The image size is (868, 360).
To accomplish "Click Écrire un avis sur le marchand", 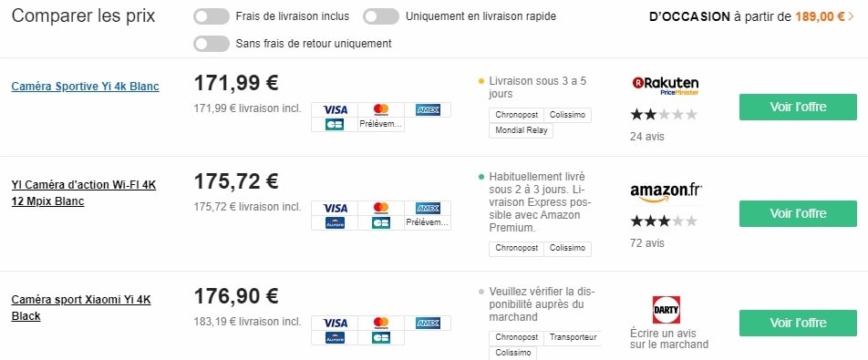I will pos(669,339).
